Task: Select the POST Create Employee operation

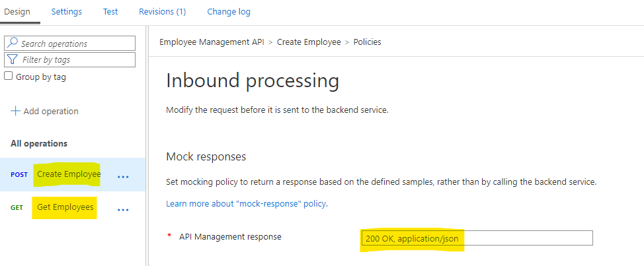Action: [x=68, y=174]
